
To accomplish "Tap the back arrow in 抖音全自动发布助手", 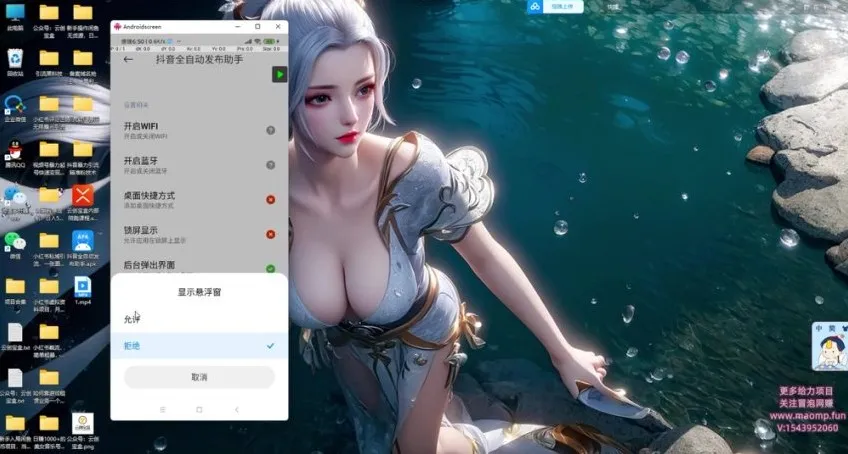I will point(128,60).
